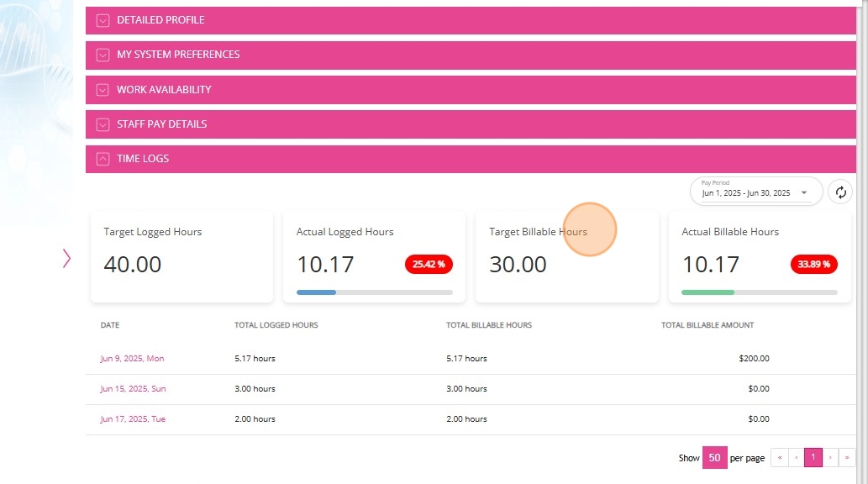Click the $200.00 billable amount
Image resolution: width=868 pixels, height=484 pixels.
click(x=754, y=358)
